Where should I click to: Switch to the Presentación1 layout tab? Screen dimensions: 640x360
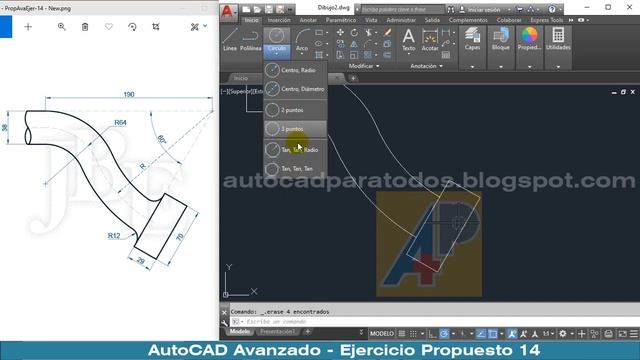coord(277,332)
